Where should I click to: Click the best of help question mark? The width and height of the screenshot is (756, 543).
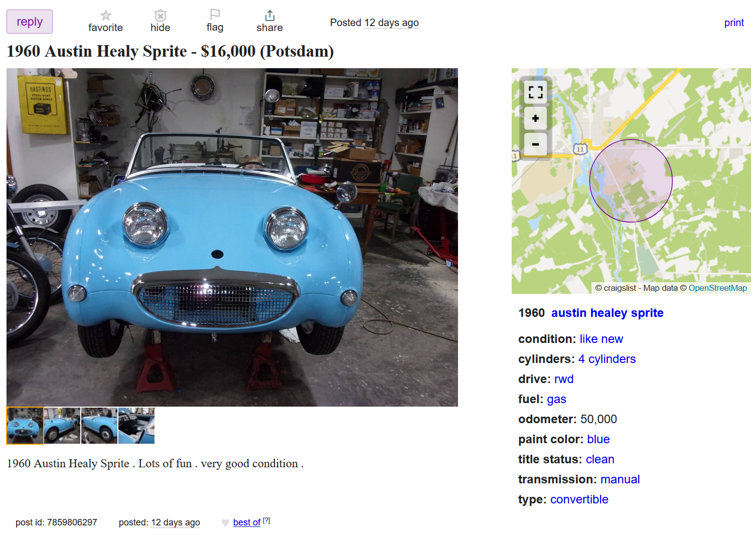(266, 520)
